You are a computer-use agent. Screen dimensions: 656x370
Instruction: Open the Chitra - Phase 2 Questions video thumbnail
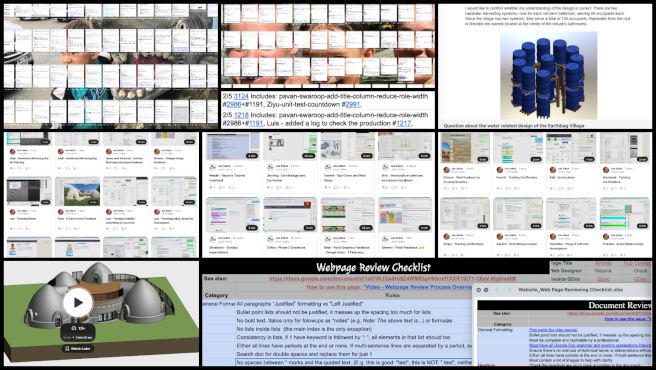tap(290, 214)
